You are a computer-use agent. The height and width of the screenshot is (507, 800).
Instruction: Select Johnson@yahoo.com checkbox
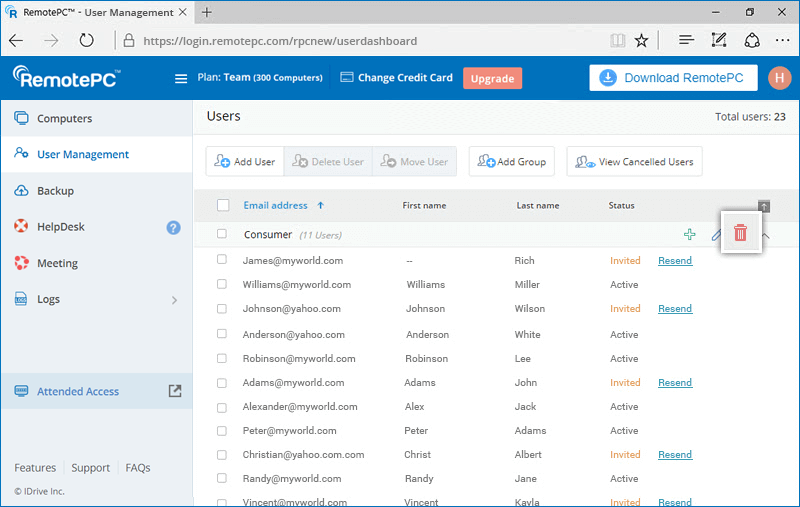221,309
